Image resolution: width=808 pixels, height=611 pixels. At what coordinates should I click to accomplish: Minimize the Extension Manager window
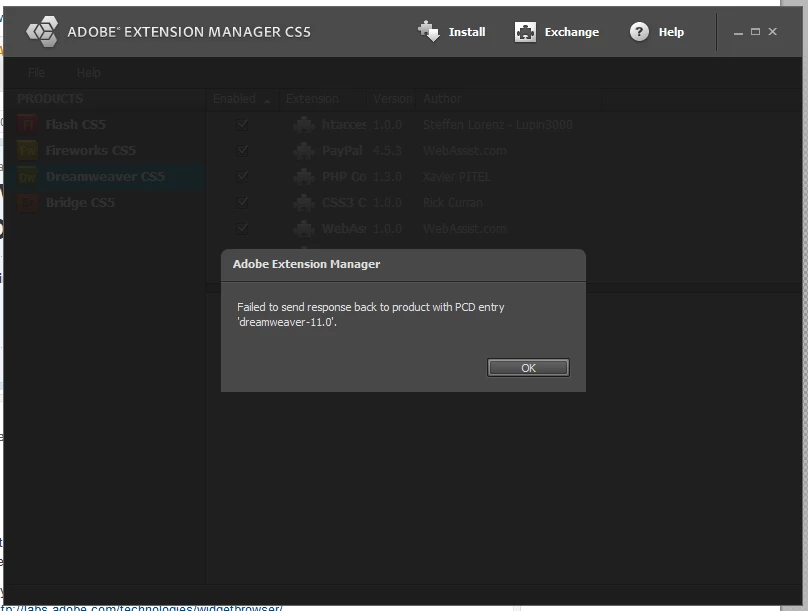click(738, 32)
